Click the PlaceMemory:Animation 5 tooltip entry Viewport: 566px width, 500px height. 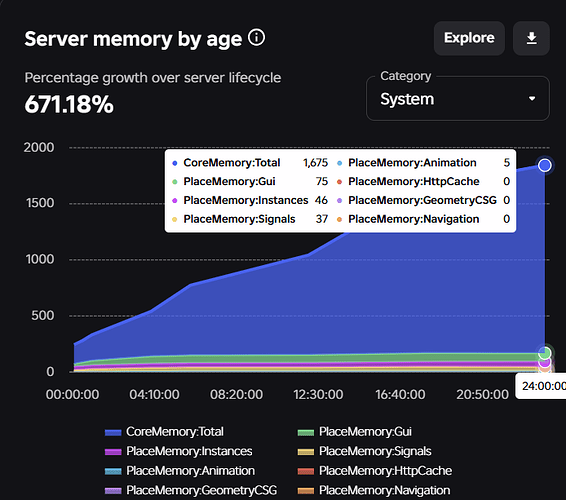423,163
